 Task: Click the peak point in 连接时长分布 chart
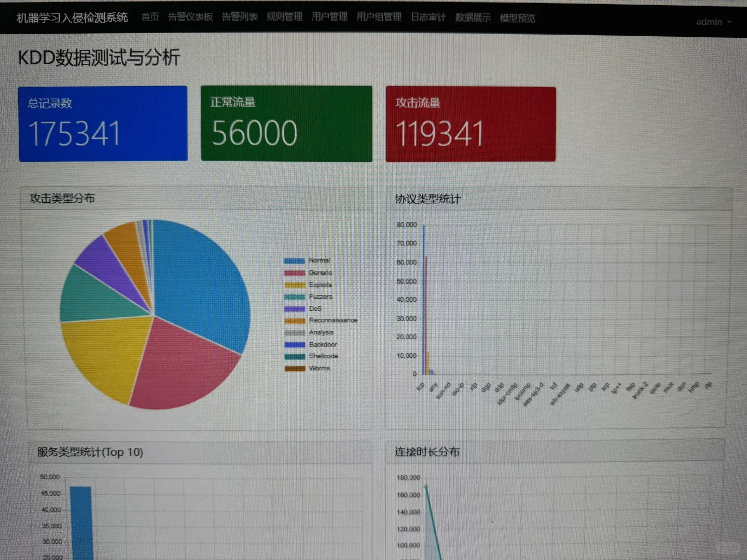coord(426,486)
